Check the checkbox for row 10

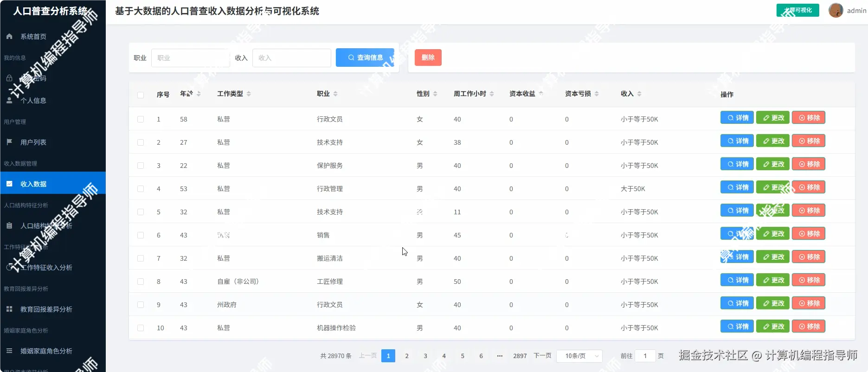(141, 328)
